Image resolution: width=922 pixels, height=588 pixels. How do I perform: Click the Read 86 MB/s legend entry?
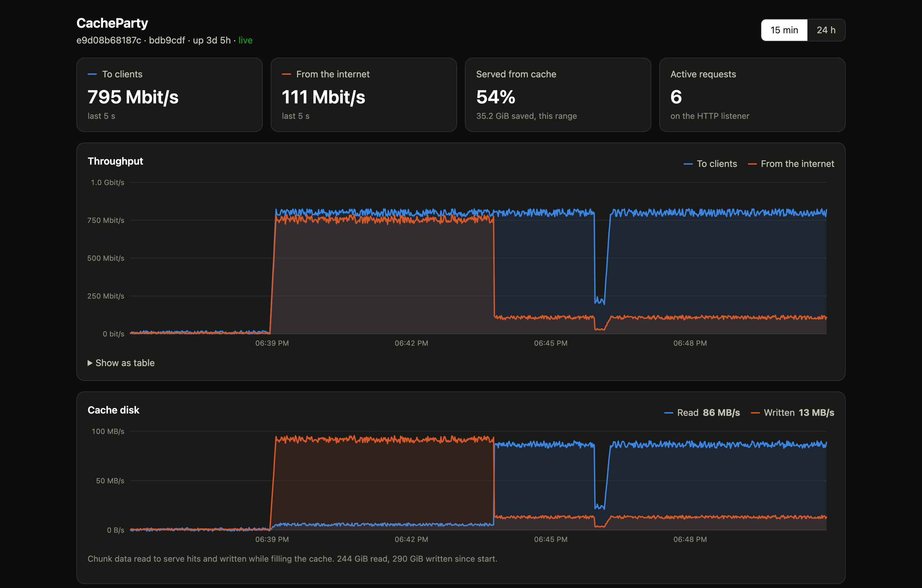pos(702,412)
